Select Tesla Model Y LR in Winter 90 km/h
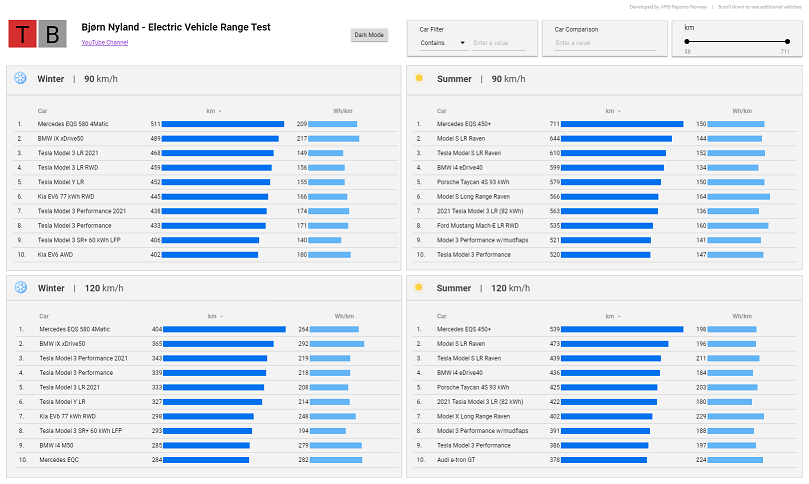Screen dimensions: 809x484 pos(60,182)
